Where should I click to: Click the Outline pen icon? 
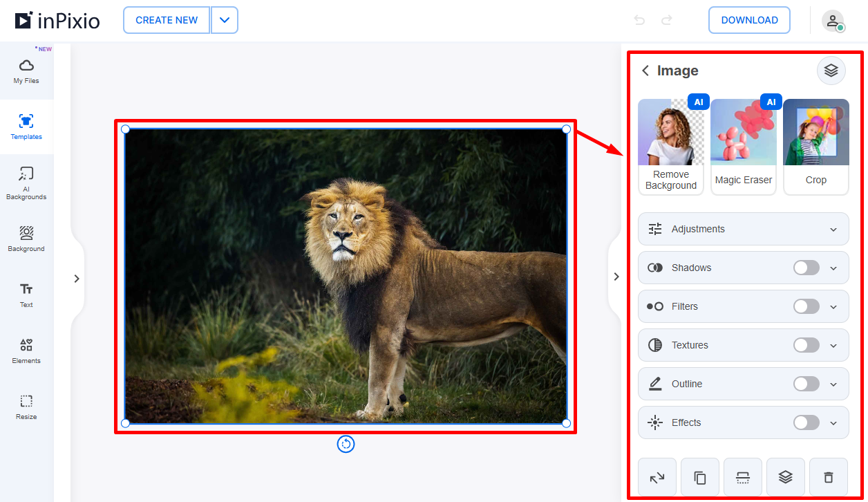coord(655,384)
